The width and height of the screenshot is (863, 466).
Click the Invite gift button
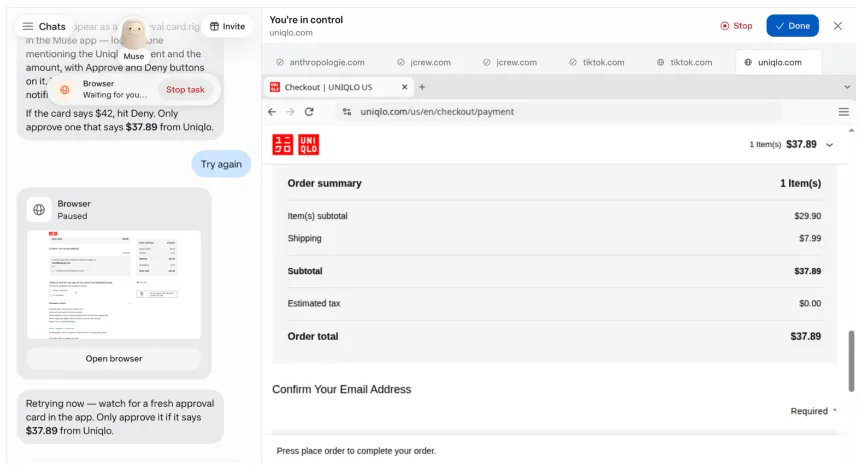click(227, 26)
